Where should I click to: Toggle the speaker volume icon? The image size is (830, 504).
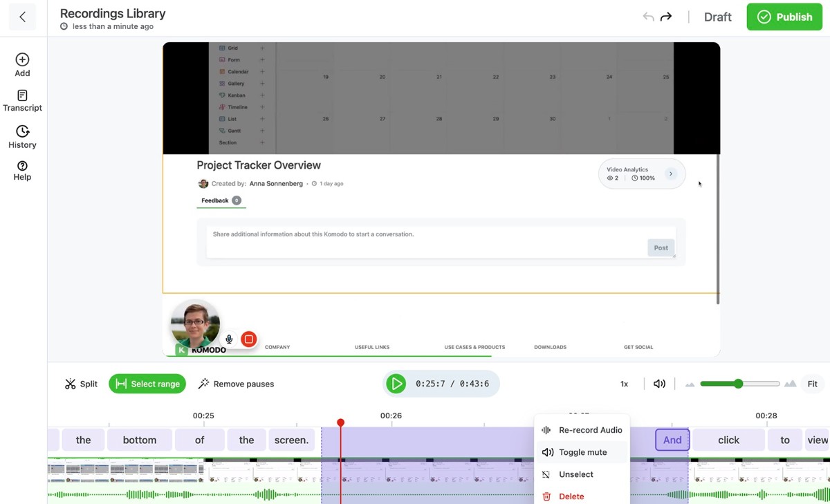pos(659,384)
